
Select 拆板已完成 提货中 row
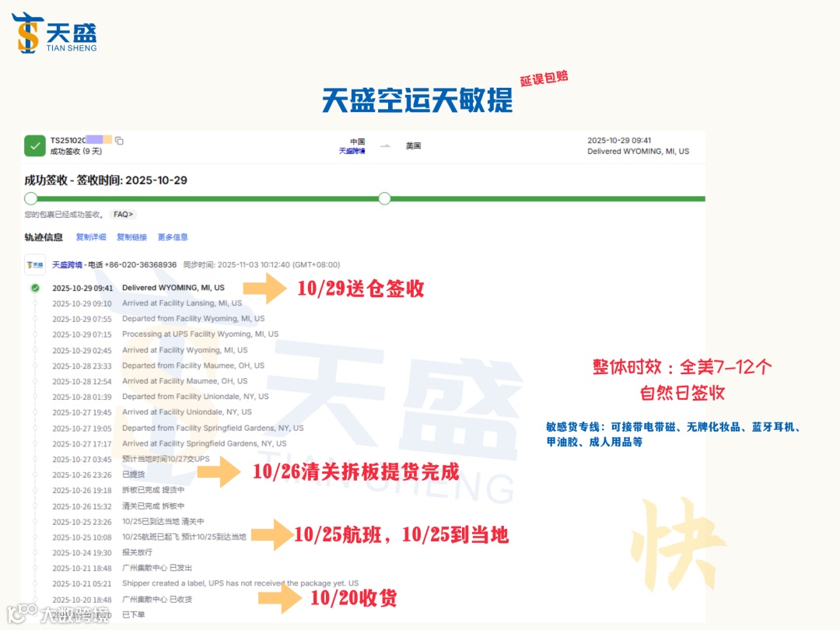[x=118, y=491]
